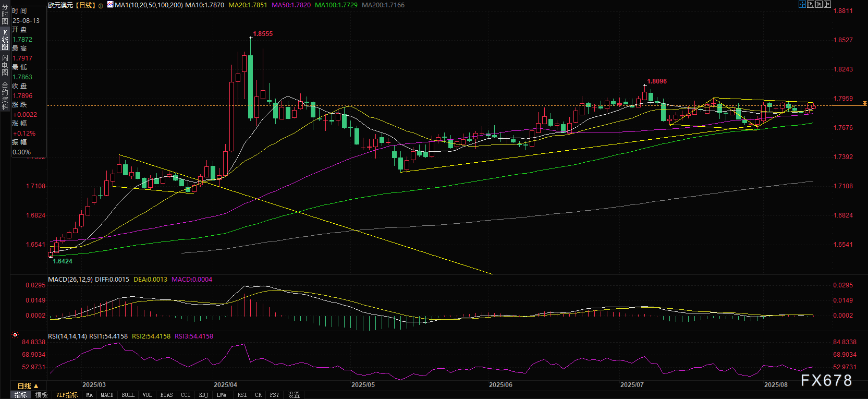Click the shift-right arrow icon at top right
The height and width of the screenshot is (399, 868).
pyautogui.click(x=827, y=4)
